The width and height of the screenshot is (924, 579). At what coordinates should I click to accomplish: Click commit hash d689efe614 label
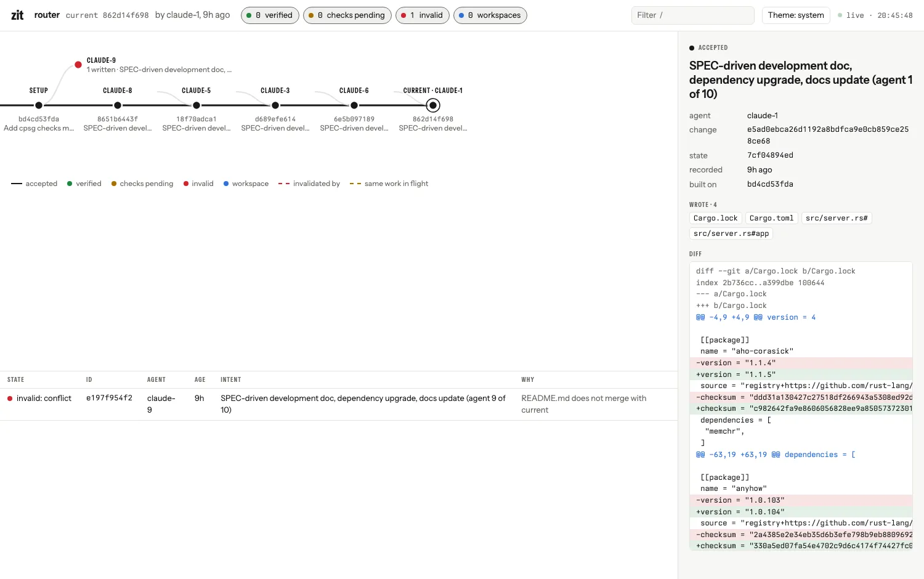tap(275, 119)
